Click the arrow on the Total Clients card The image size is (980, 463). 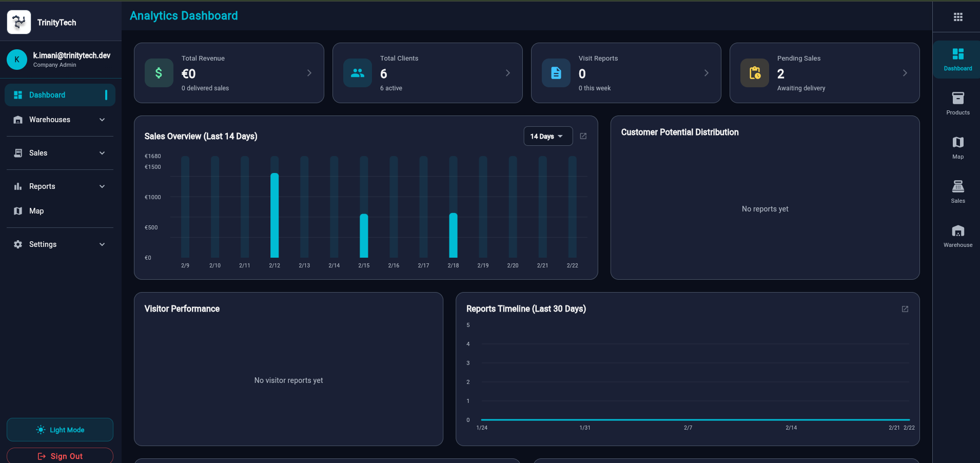[x=507, y=73]
